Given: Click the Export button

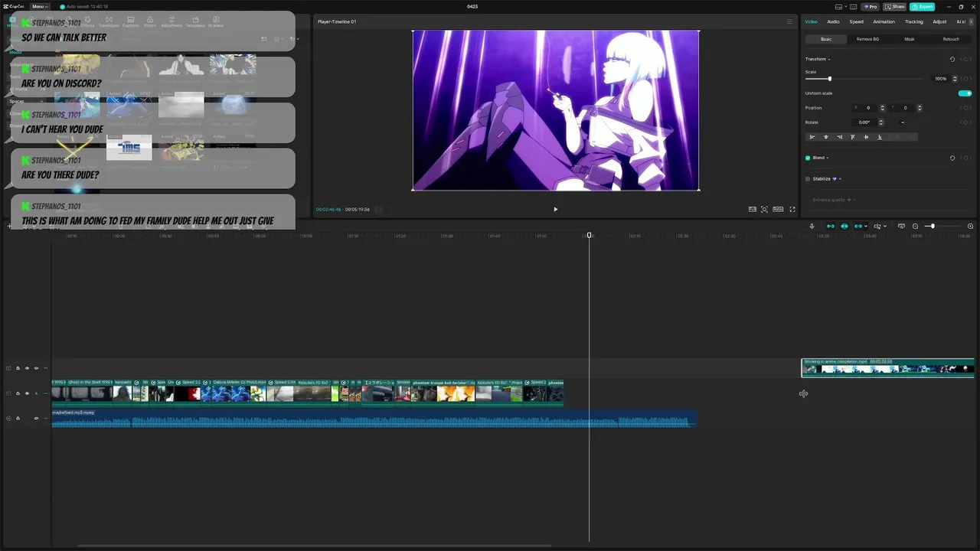Looking at the screenshot, I should (x=923, y=6).
